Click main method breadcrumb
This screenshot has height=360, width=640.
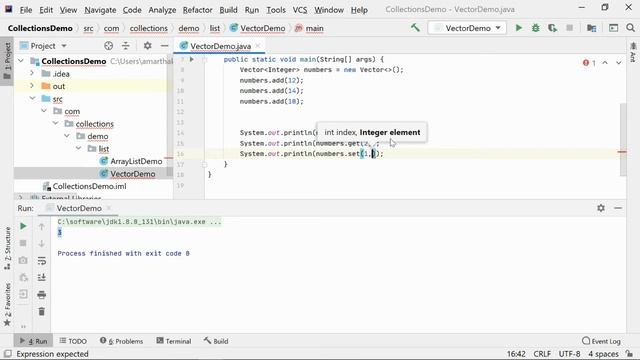[309, 28]
